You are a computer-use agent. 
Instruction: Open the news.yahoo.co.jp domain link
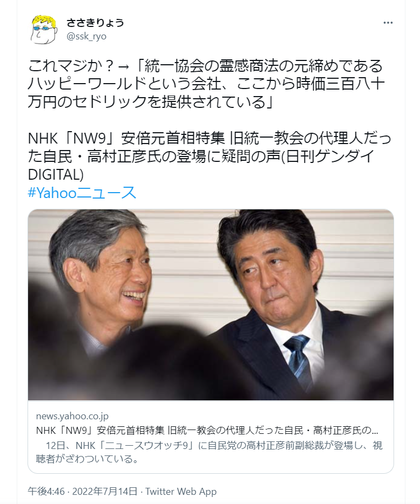[x=72, y=416]
